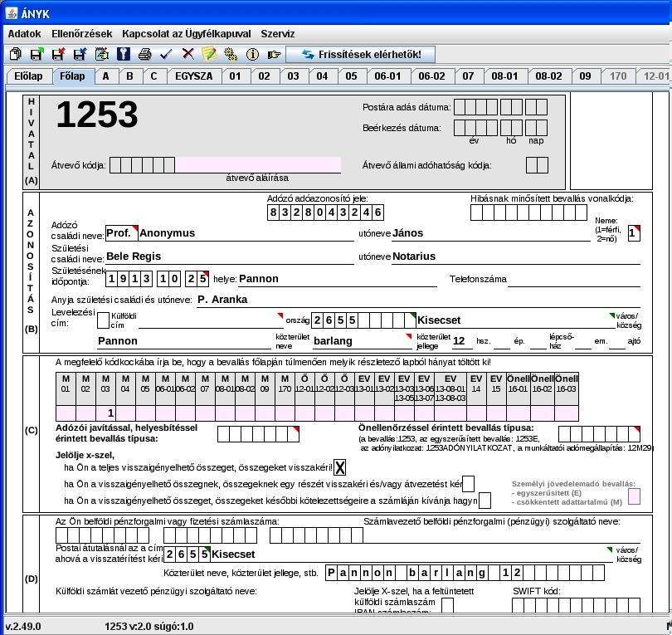Print the form using printer icon

pyautogui.click(x=145, y=54)
